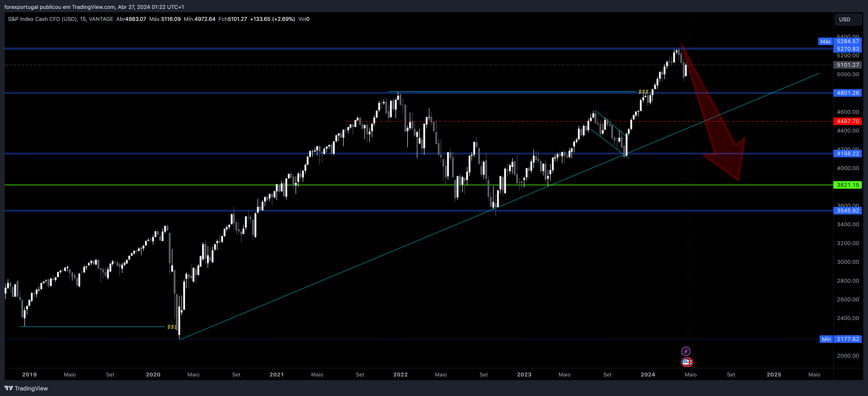Select the 4156.22 horizontal line label
This screenshot has height=396, width=868.
[x=847, y=153]
